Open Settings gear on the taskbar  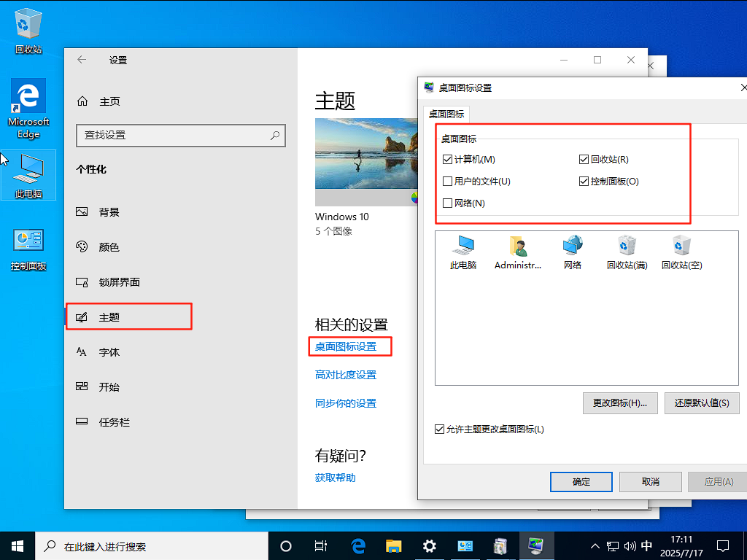click(x=430, y=545)
